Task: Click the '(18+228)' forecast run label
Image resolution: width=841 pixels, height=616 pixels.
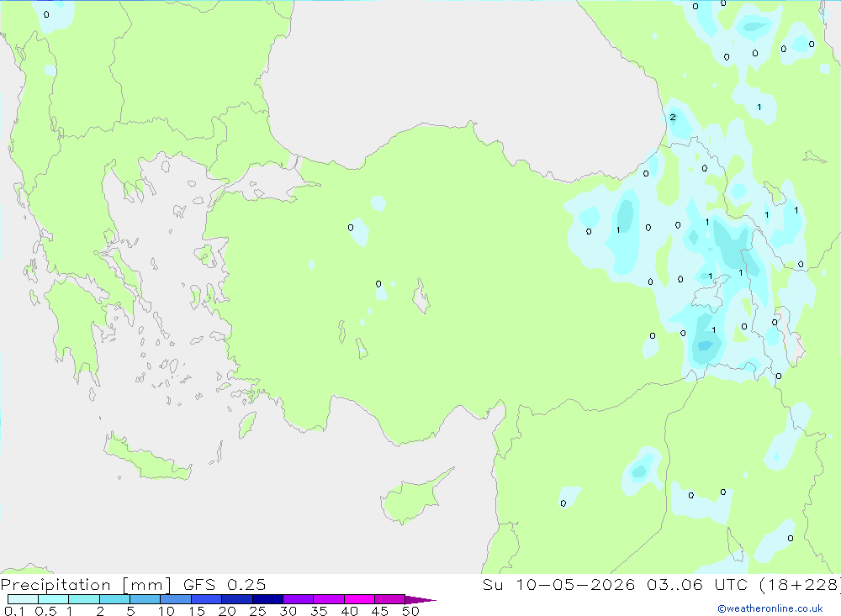Action: 799,585
